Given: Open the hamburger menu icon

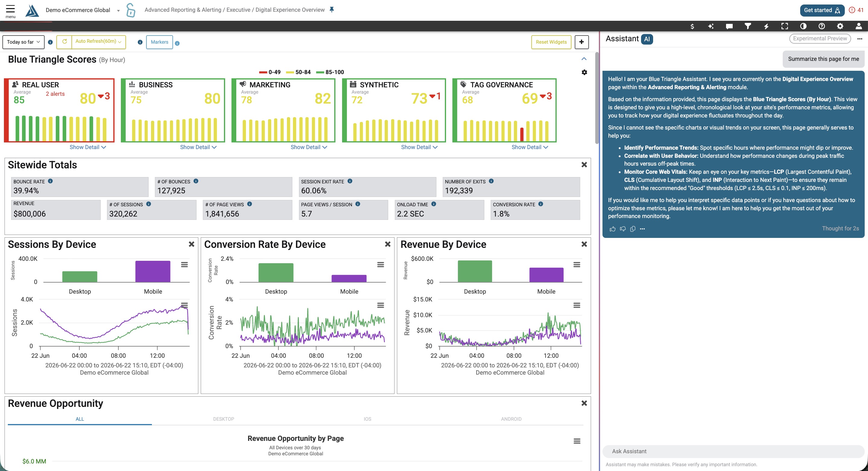Looking at the screenshot, I should 11,9.
